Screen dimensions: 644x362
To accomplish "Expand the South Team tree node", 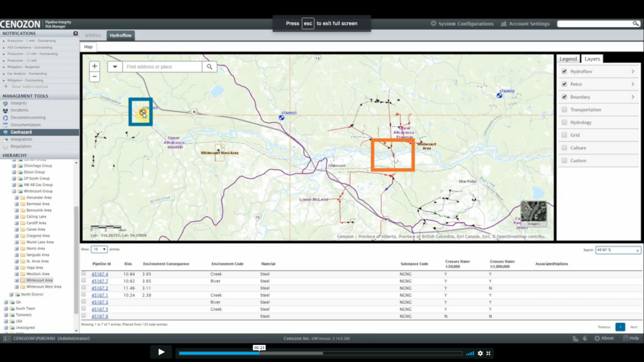I will pos(6,308).
